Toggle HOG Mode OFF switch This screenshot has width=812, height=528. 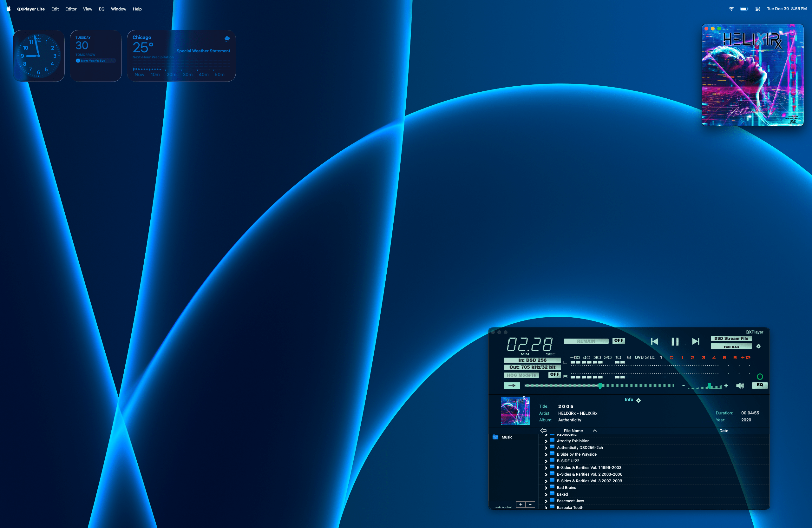click(x=554, y=375)
